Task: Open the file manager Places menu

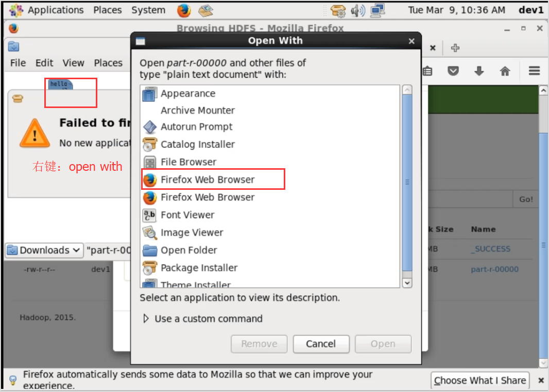Action: pos(108,63)
